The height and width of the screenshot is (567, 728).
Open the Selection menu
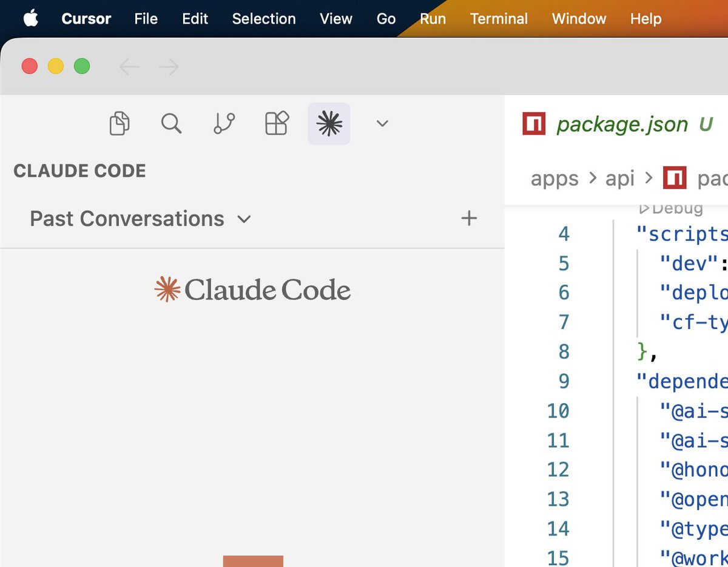pos(264,19)
